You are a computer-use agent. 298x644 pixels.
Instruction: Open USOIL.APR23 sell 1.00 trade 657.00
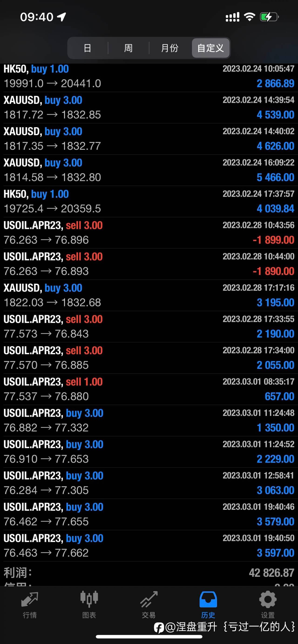(x=149, y=389)
